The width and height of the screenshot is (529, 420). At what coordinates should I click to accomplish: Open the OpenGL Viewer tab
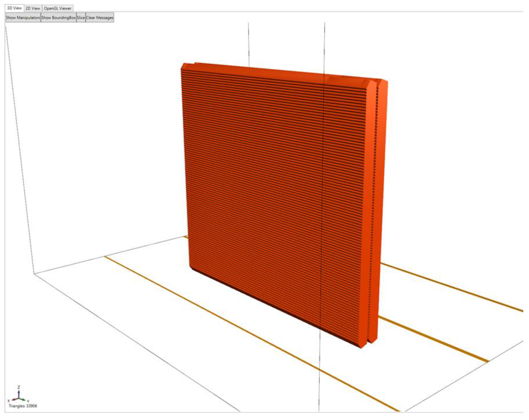pyautogui.click(x=58, y=8)
